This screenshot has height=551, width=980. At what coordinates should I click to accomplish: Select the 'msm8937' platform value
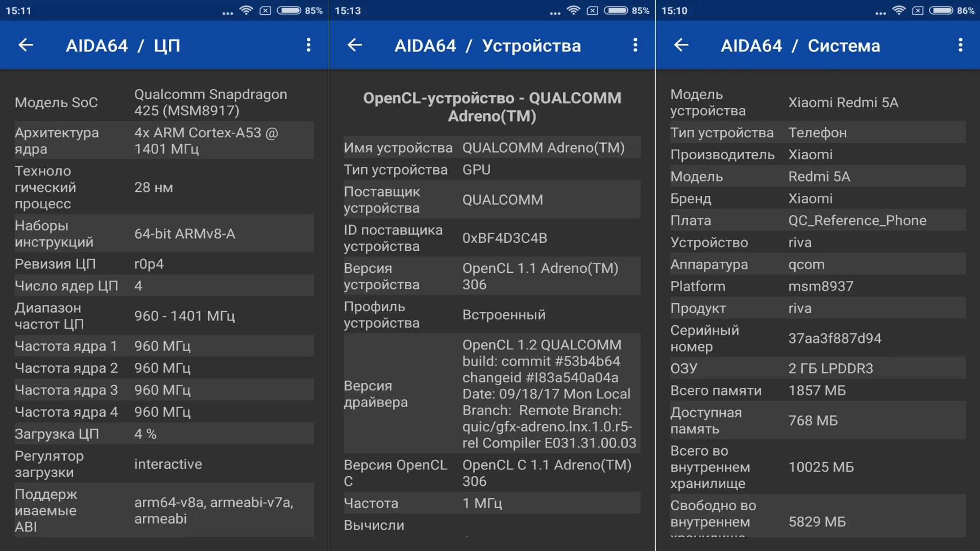tap(820, 286)
